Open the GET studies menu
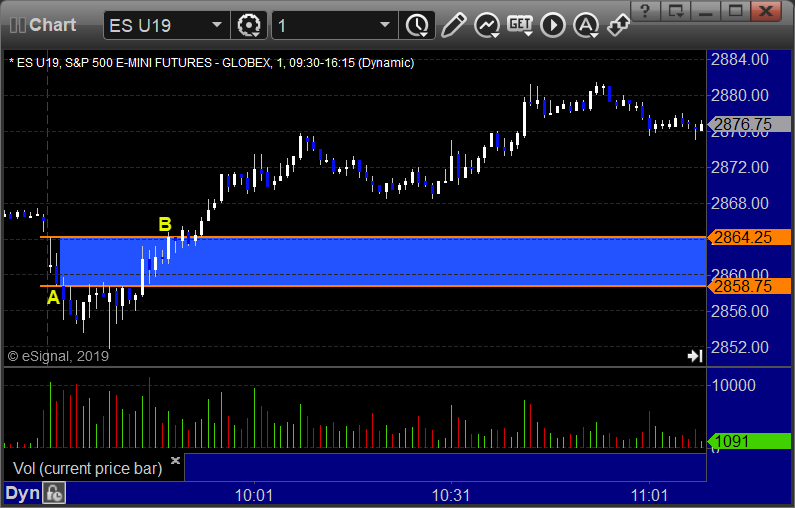Screen dimensions: 795x508 (520, 25)
